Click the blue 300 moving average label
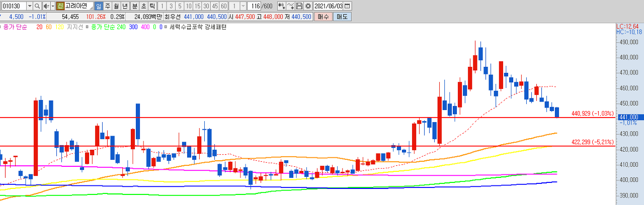Viewport: 644px width, 205px height. tap(133, 27)
